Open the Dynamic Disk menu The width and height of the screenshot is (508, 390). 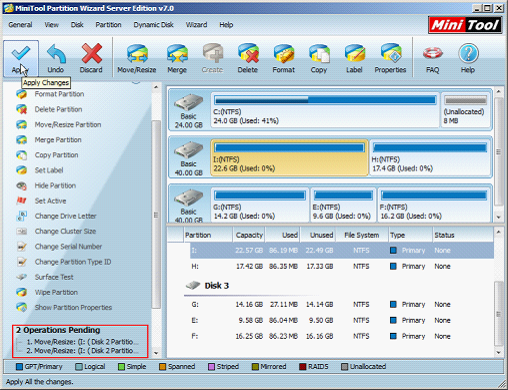click(154, 25)
